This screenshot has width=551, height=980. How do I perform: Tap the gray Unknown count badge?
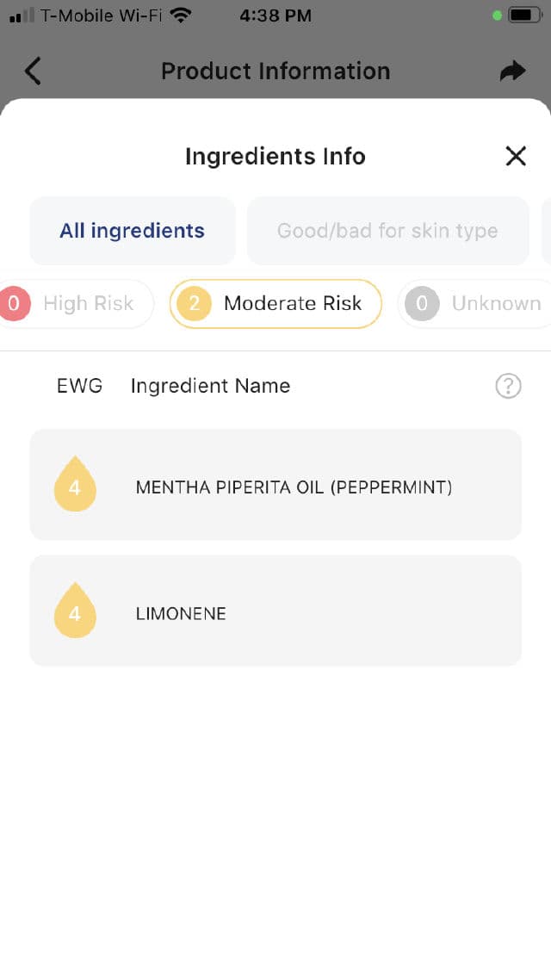click(x=422, y=303)
